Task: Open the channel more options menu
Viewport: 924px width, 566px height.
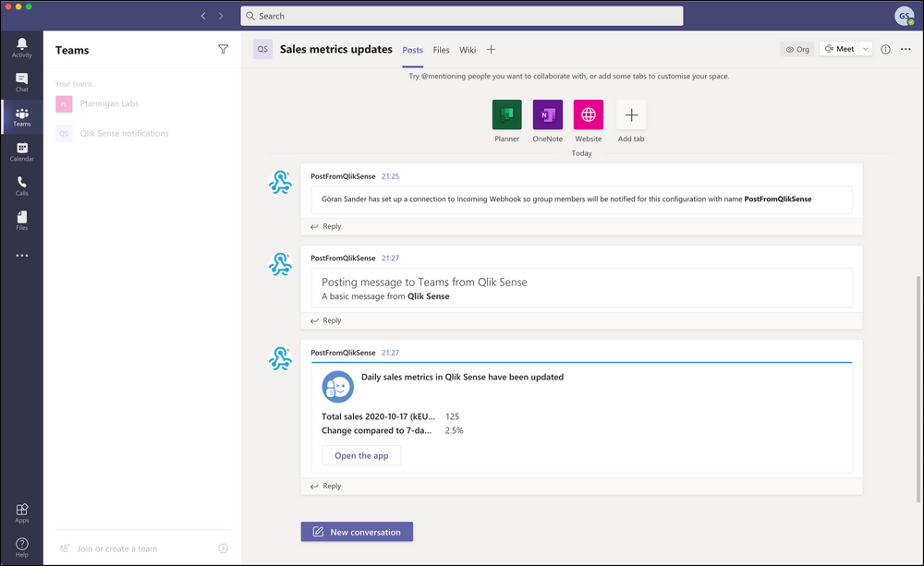Action: [905, 49]
